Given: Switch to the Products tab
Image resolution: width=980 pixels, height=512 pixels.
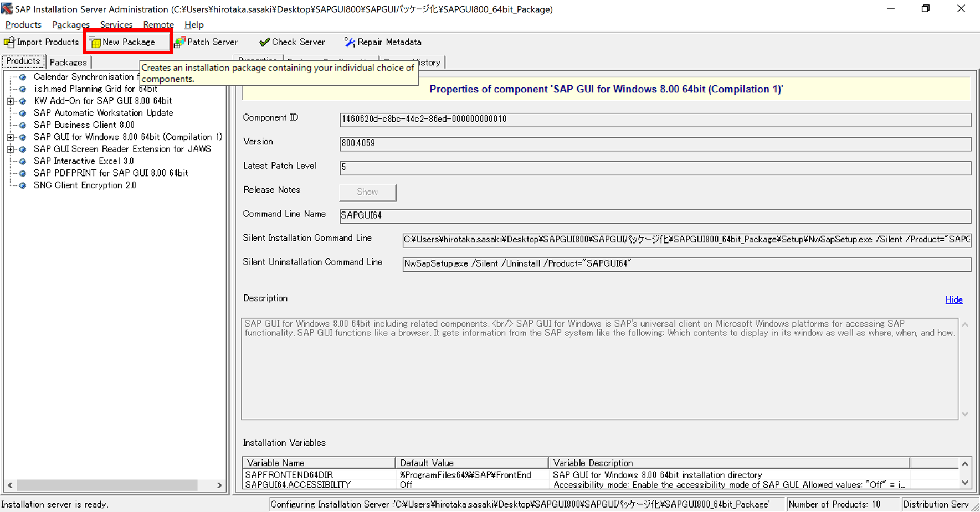Looking at the screenshot, I should pos(23,61).
